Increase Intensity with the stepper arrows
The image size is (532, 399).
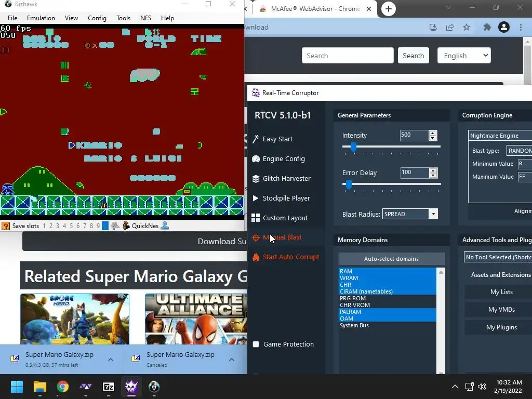click(x=433, y=133)
